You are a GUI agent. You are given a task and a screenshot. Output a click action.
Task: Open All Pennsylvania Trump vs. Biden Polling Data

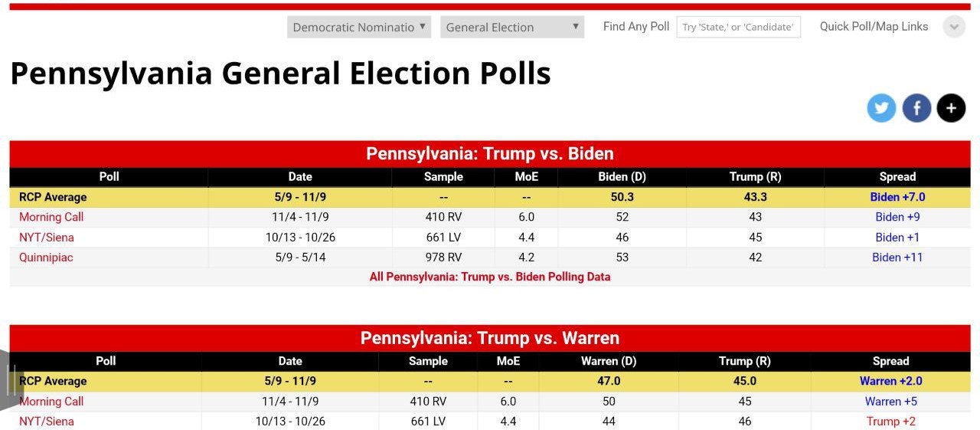point(490,277)
